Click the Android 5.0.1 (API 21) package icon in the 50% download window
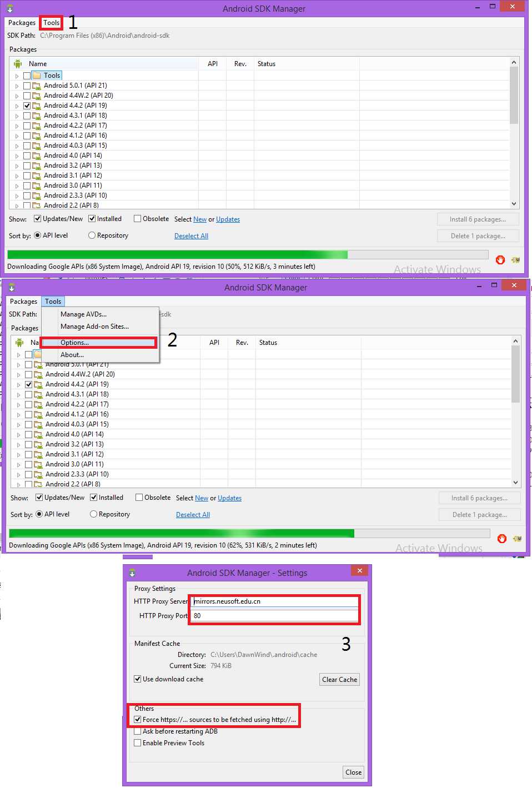Viewport: 532px width, 788px height. point(37,86)
